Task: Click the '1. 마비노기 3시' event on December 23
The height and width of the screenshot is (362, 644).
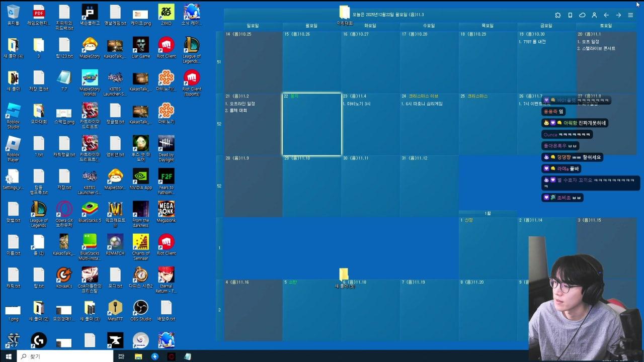Action: (x=356, y=104)
